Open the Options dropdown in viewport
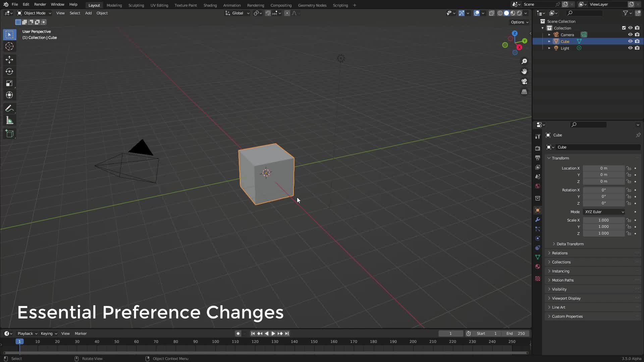Screen dimensions: 644x362 coord(520,22)
